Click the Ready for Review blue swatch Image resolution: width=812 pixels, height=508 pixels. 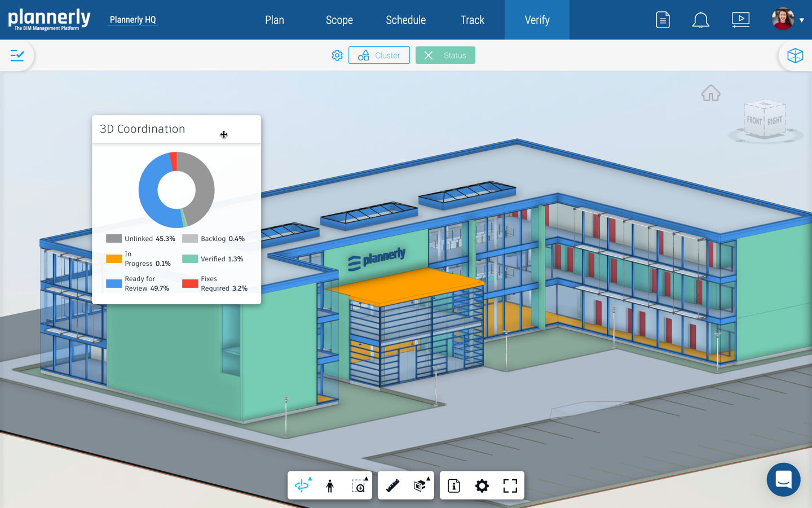pyautogui.click(x=114, y=283)
